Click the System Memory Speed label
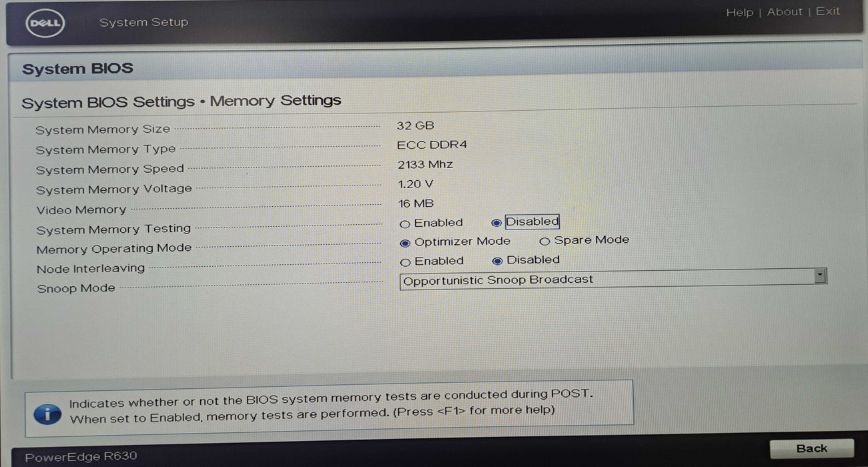The height and width of the screenshot is (467, 868). 109,169
